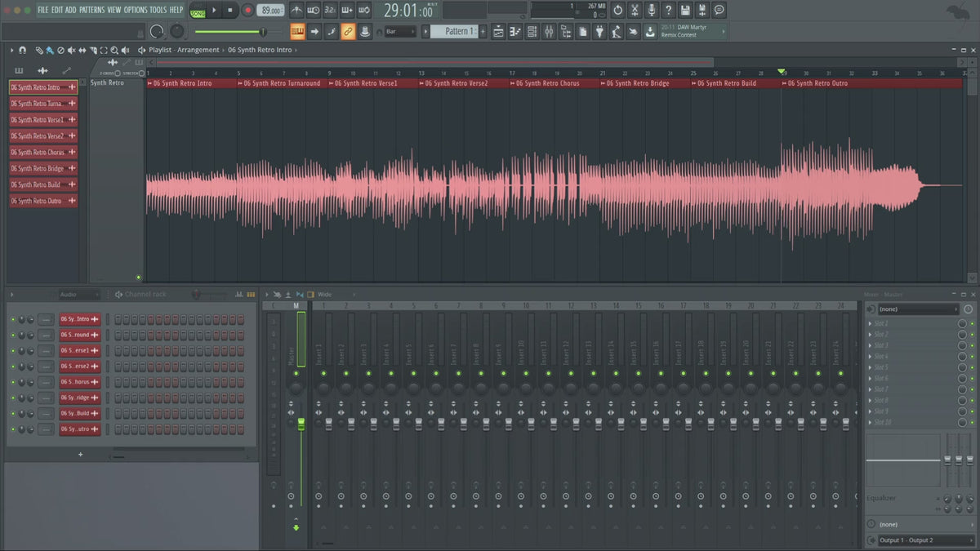Click the tempo field showing 89.000

[270, 11]
